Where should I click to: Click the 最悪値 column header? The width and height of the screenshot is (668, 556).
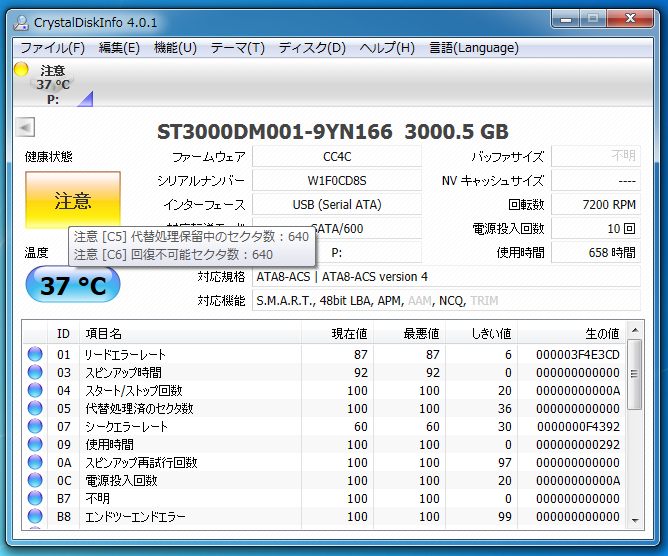pyautogui.click(x=409, y=333)
